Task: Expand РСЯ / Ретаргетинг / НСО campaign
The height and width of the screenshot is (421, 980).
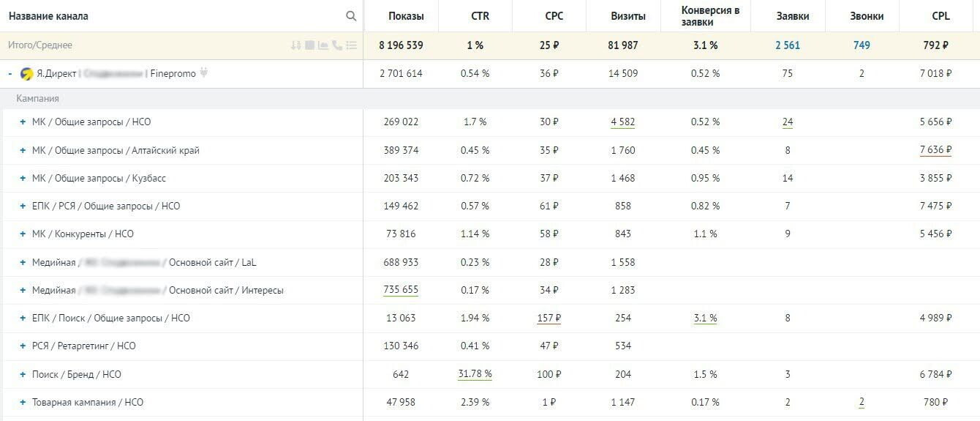Action: (x=23, y=346)
